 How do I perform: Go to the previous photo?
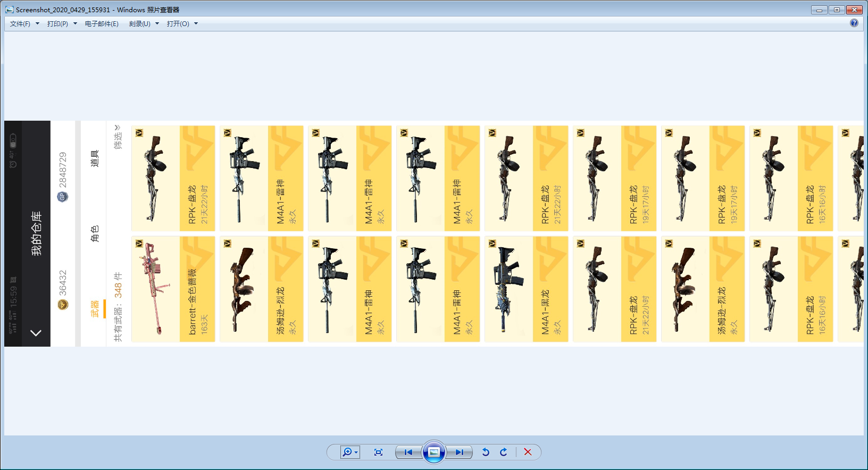pyautogui.click(x=408, y=452)
